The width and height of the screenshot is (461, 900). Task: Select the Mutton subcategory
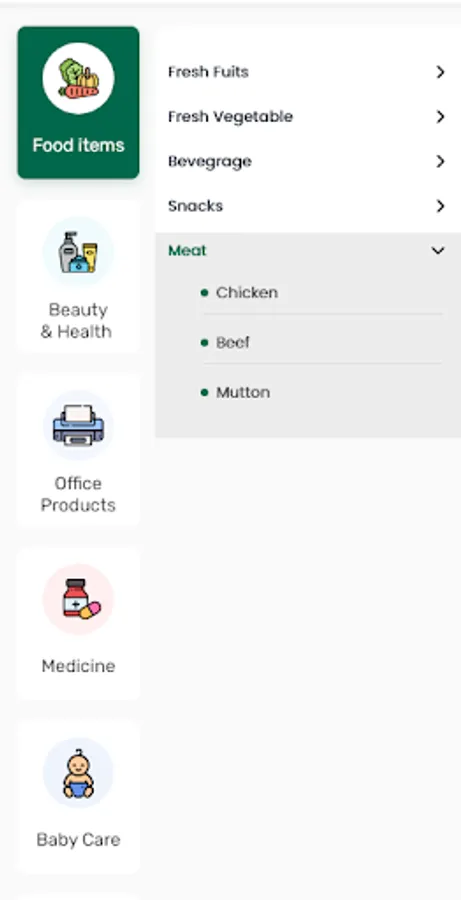243,393
